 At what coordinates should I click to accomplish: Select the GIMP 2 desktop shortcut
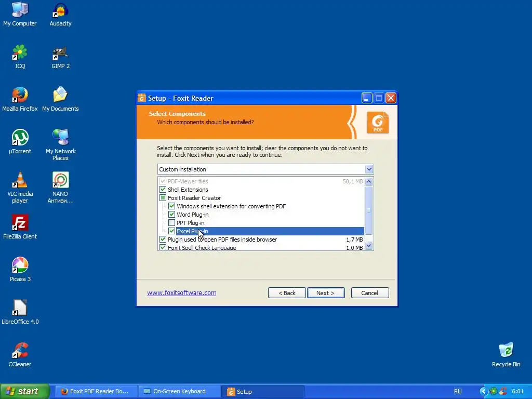(x=60, y=57)
